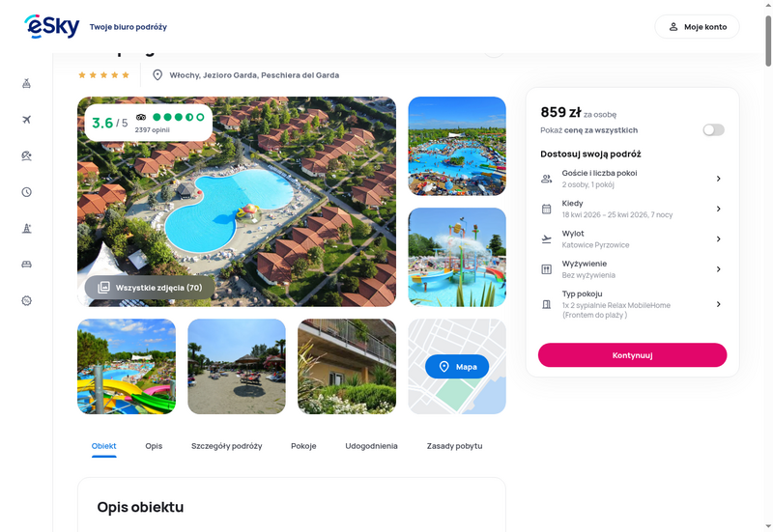773x532 pixels.
Task: Click the eSky logo
Action: click(x=52, y=27)
